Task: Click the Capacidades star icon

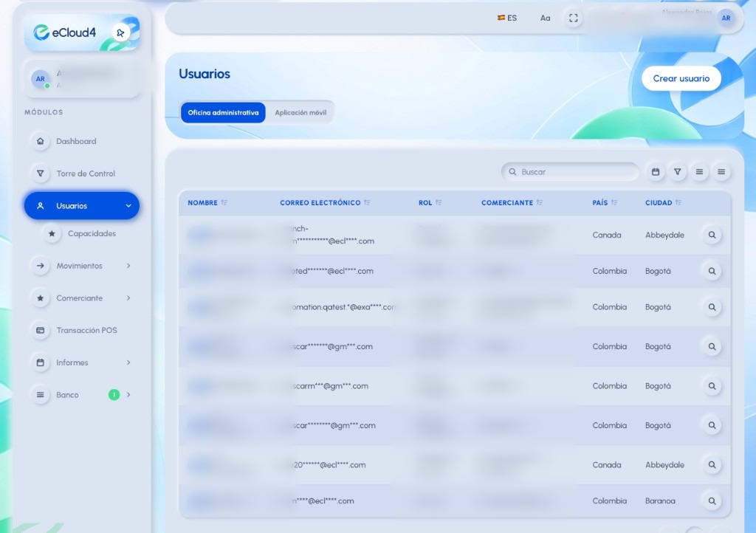Action: tap(52, 233)
